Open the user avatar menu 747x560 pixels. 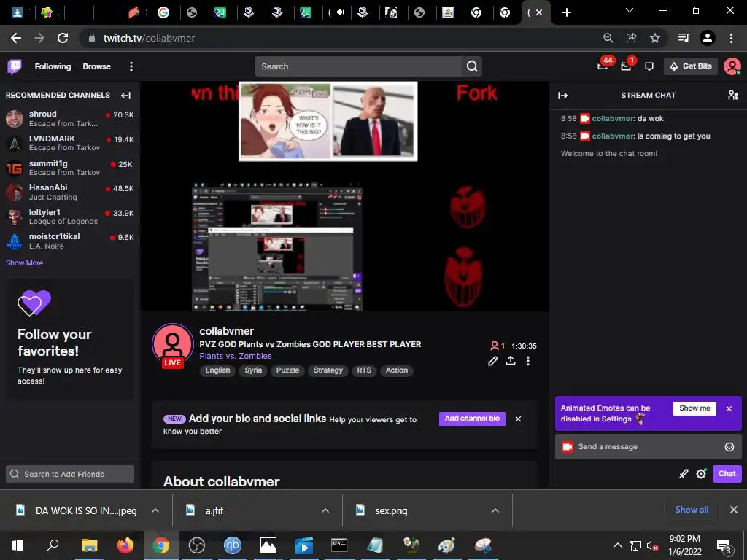pyautogui.click(x=732, y=66)
